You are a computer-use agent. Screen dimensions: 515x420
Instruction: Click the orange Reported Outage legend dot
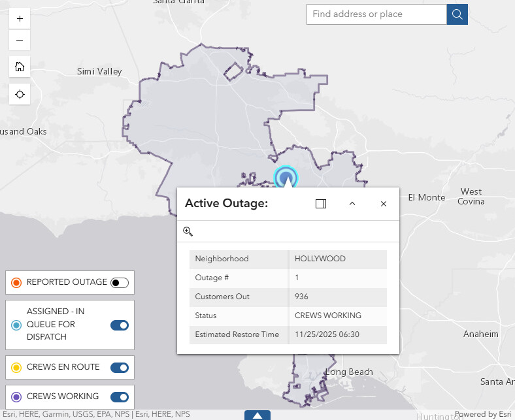17,283
